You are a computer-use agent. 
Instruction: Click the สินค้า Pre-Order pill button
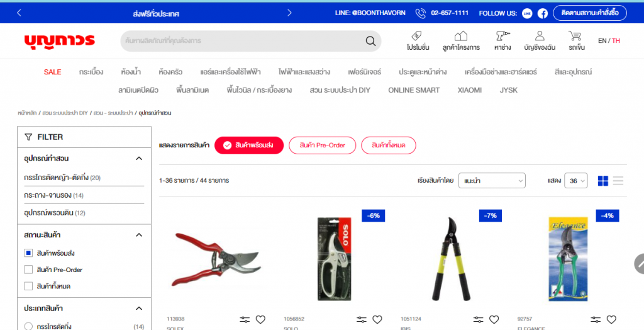coord(323,145)
